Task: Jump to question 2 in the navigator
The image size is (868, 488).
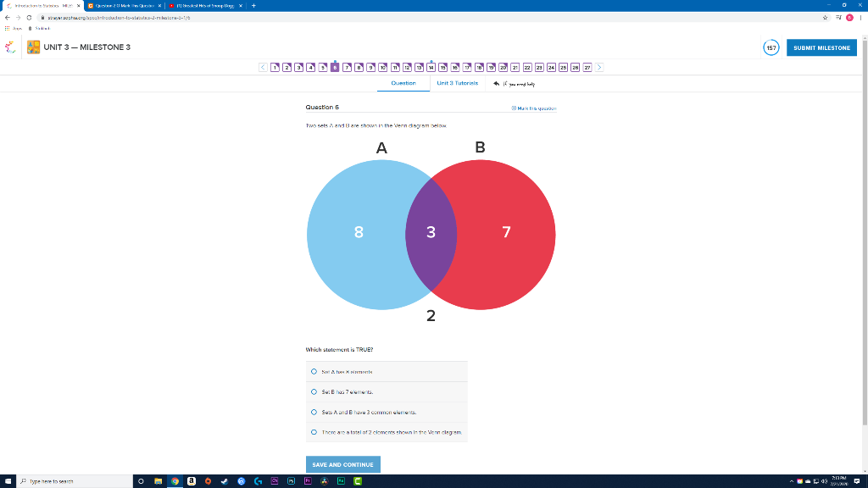Action: [x=287, y=68]
